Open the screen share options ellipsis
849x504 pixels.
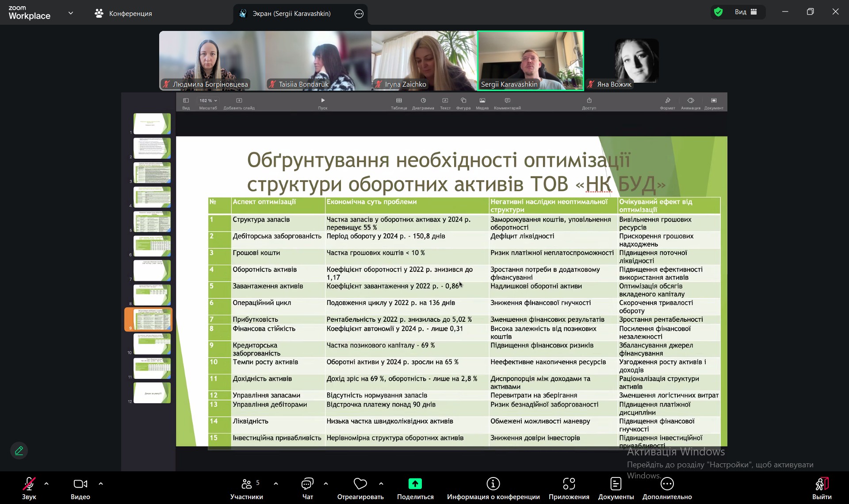click(x=359, y=14)
